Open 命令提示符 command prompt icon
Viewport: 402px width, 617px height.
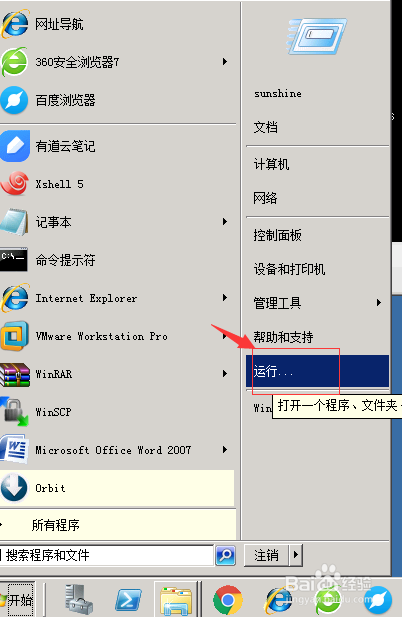point(14,259)
